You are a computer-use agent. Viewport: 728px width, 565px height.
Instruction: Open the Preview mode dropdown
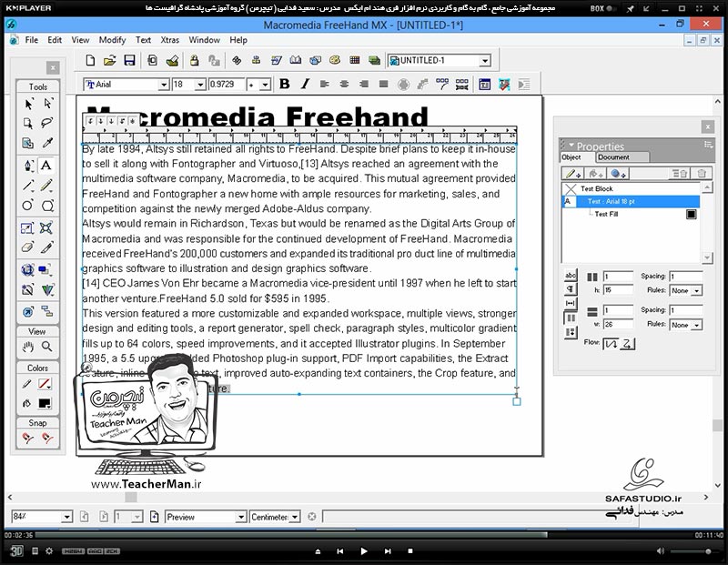[x=240, y=517]
